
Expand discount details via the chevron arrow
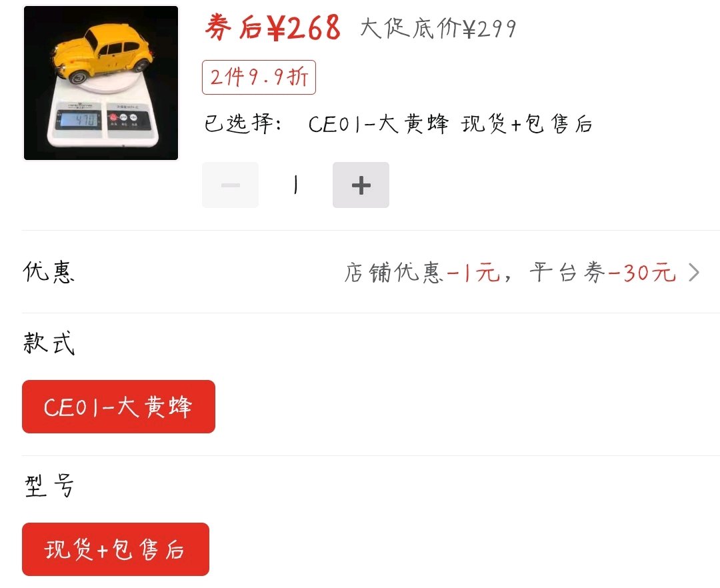coord(694,272)
